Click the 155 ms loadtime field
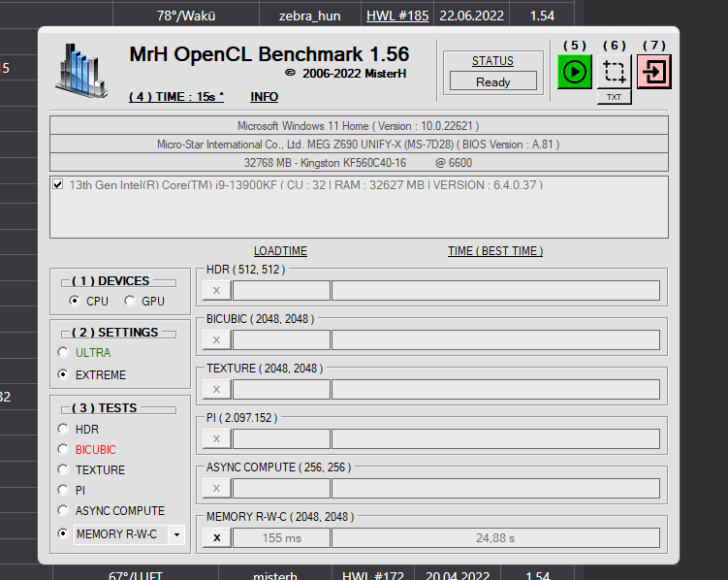This screenshot has height=580, width=728. pyautogui.click(x=281, y=537)
